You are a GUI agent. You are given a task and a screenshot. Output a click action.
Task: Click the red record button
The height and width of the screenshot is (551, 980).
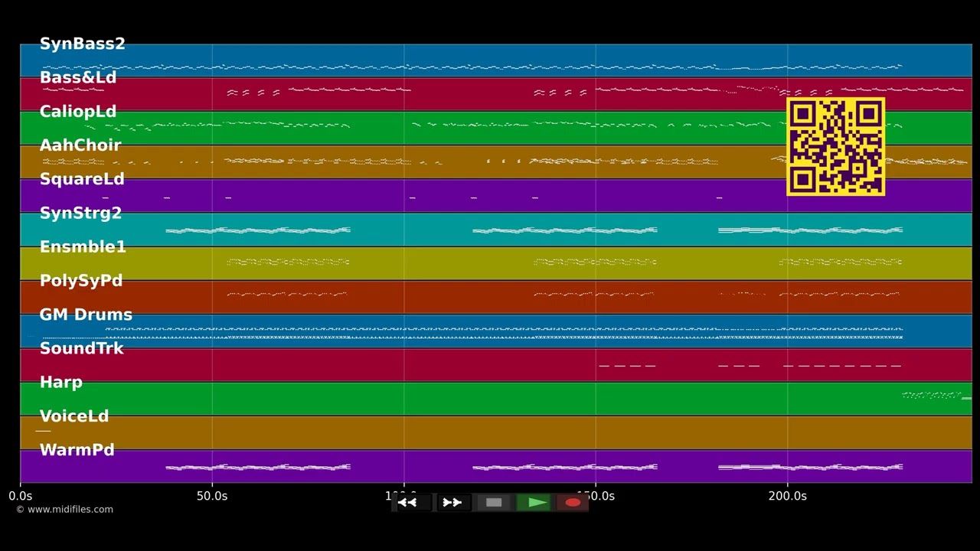(573, 503)
